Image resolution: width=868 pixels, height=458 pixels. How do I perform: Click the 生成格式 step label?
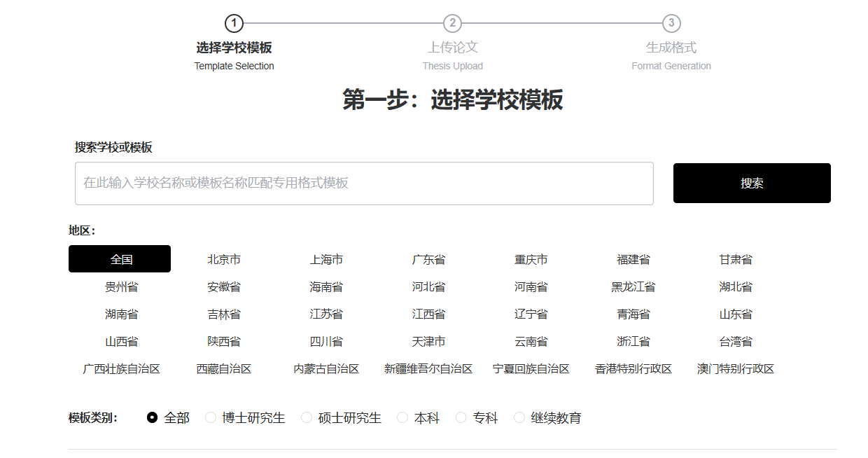(671, 48)
